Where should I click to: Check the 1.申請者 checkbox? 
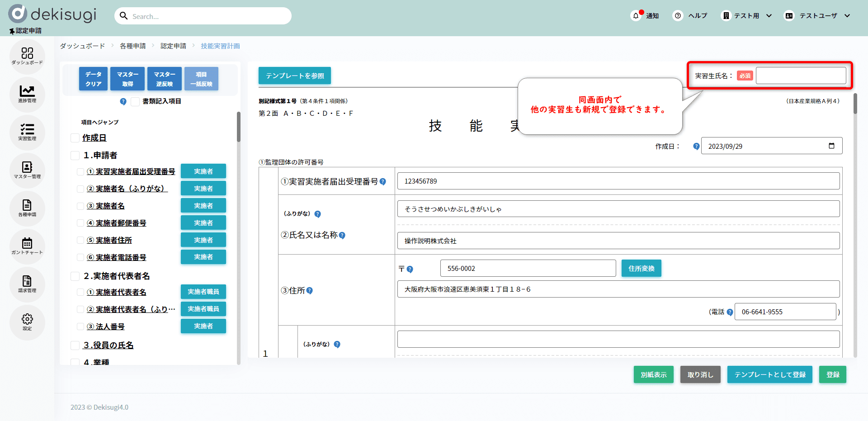(x=75, y=156)
